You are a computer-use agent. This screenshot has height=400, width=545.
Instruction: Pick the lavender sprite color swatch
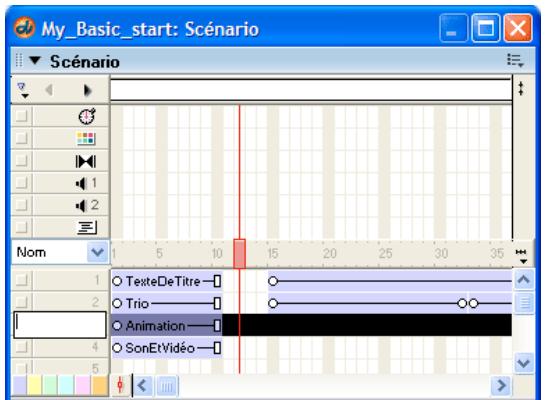(x=19, y=385)
